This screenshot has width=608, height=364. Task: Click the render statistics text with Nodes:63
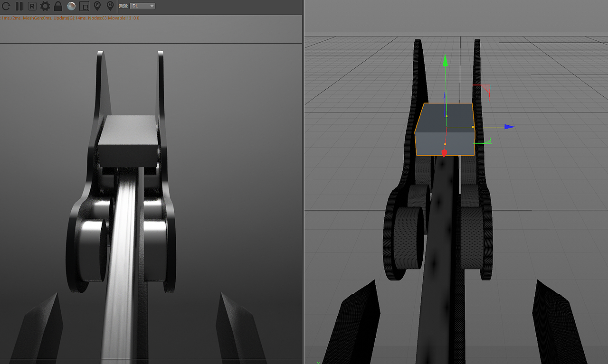(x=70, y=18)
